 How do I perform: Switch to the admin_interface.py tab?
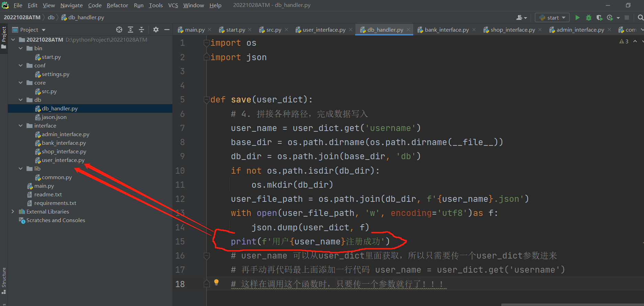tap(580, 30)
